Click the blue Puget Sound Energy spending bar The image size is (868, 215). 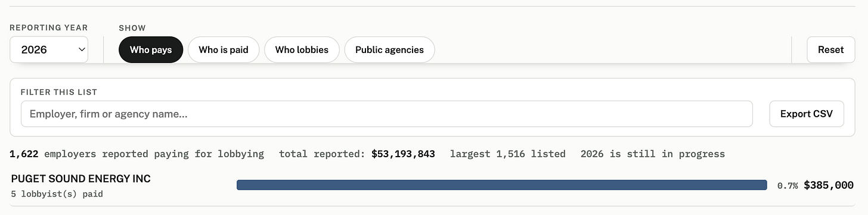click(x=501, y=185)
